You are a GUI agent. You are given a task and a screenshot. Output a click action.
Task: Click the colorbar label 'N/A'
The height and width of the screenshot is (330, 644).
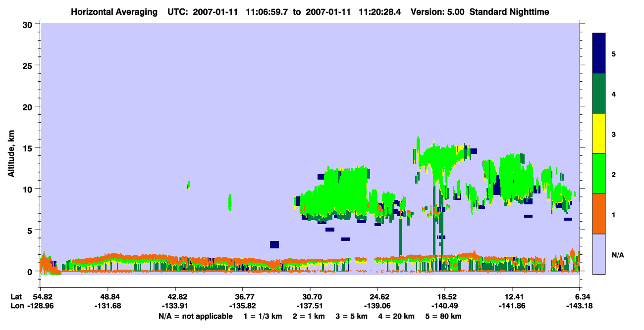tap(618, 255)
